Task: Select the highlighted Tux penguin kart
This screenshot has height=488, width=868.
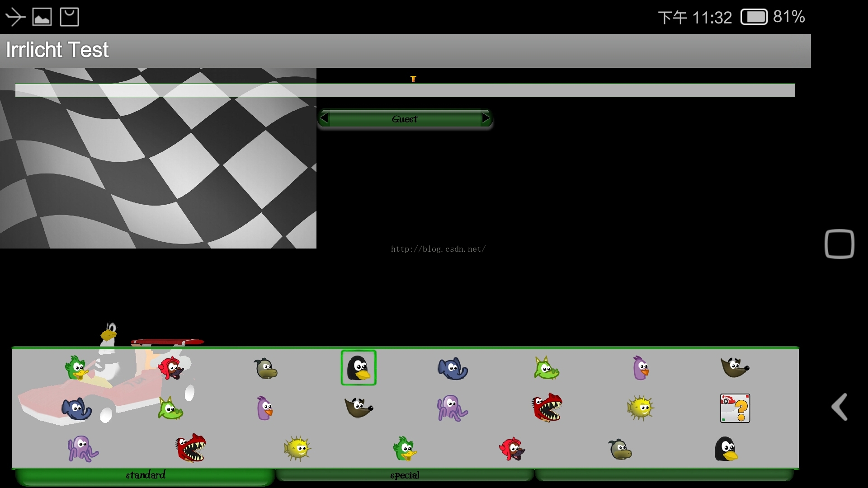Action: [359, 368]
